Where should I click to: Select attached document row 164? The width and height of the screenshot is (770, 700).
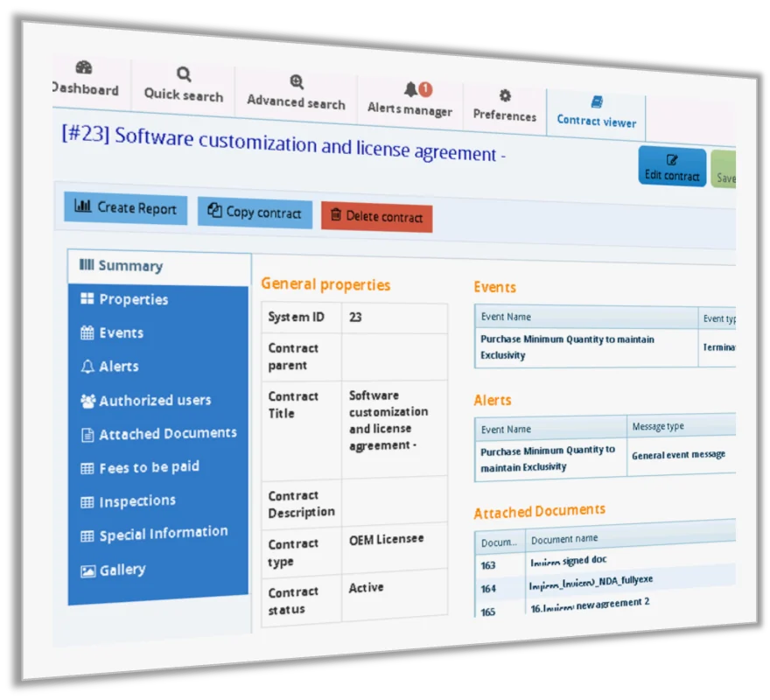(605, 584)
